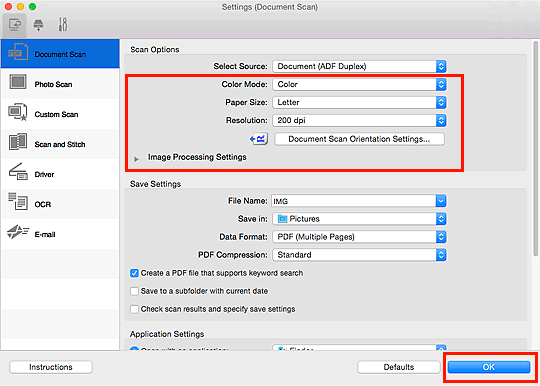540x386 pixels.
Task: Enable Check scan results and specify save settings
Action: click(134, 309)
